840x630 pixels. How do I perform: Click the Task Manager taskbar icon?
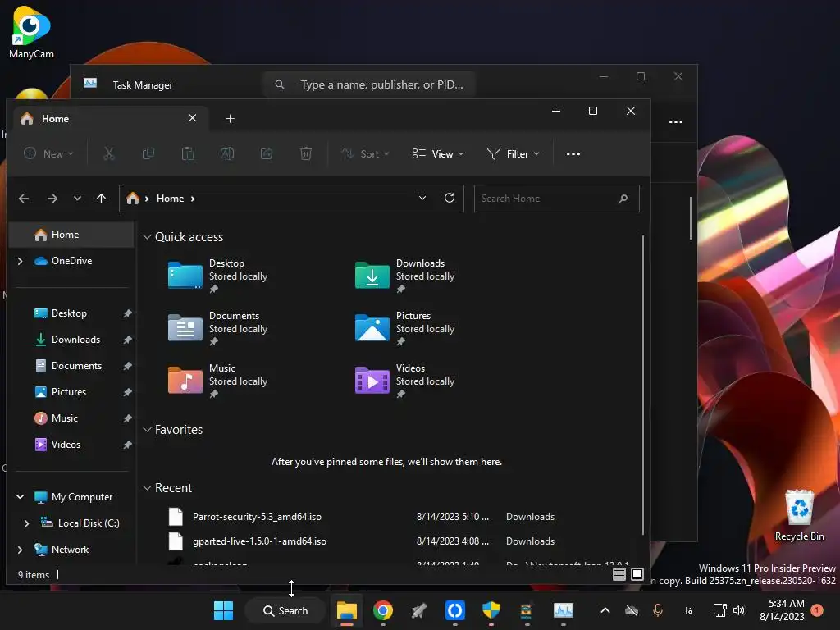[x=563, y=610]
